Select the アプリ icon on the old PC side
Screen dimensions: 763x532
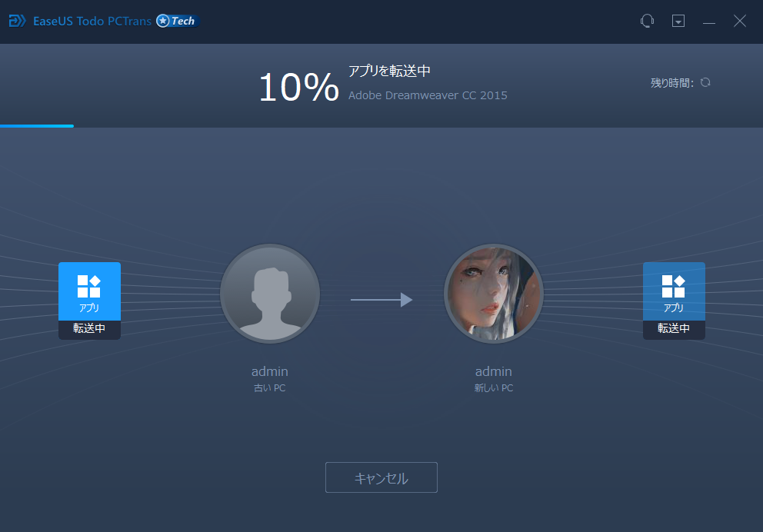89,291
